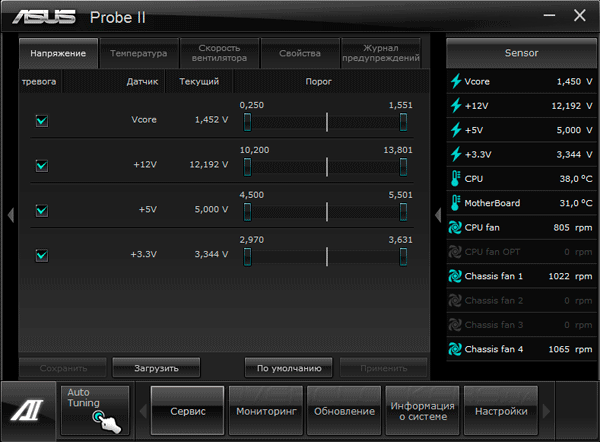Viewport: 600px width, 442px height.
Task: Open Информация о системе
Action: (422, 411)
